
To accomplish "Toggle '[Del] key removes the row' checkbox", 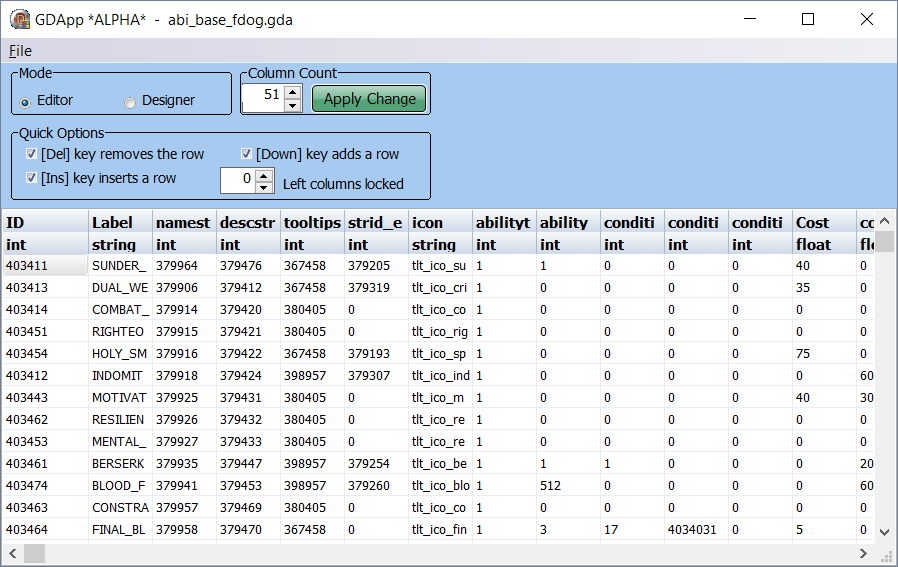I will [31, 154].
